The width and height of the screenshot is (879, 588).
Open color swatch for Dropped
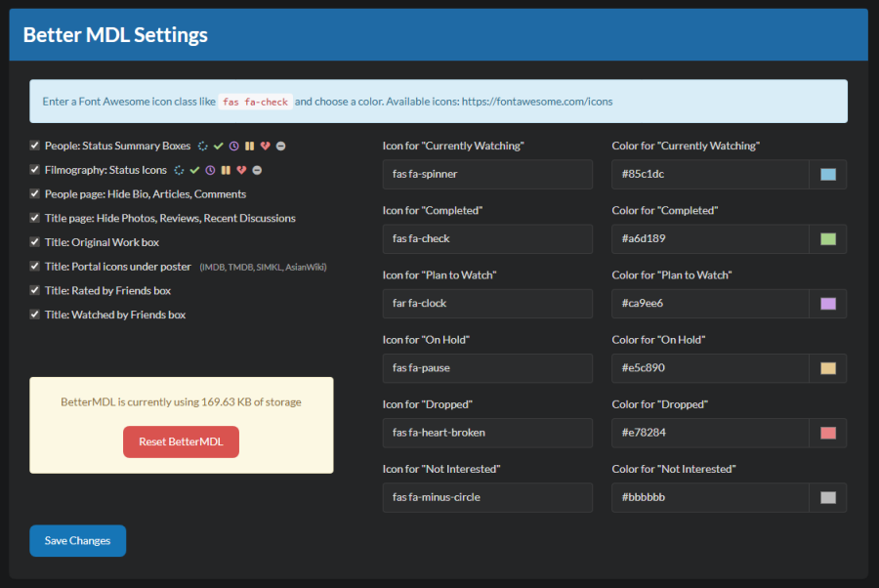pyautogui.click(x=828, y=433)
